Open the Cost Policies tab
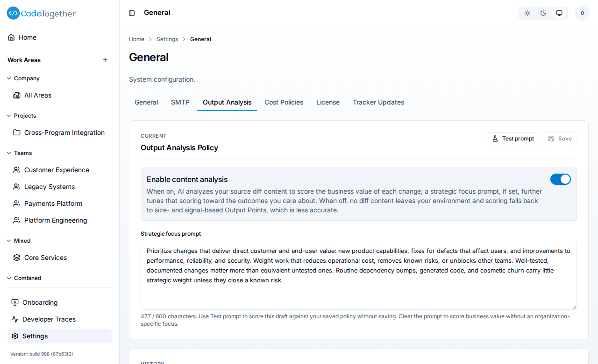The image size is (598, 364). pyautogui.click(x=284, y=102)
